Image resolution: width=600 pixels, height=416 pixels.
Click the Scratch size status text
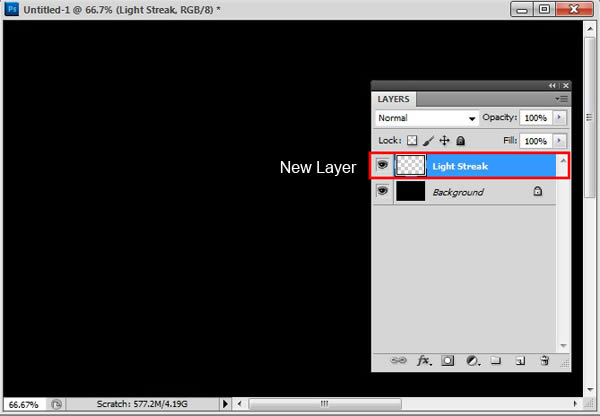[142, 404]
